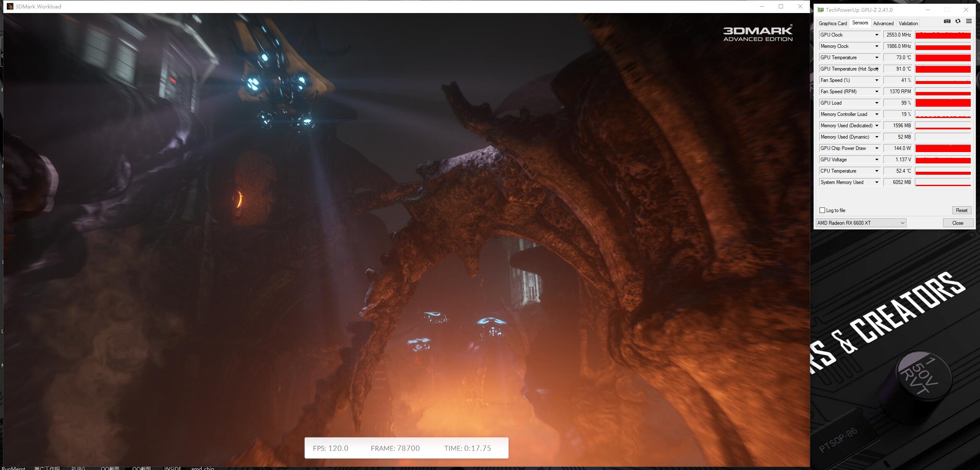Take a GPU-Z screenshot with camera icon
Viewport: 980px width, 470px height.
coord(947,21)
